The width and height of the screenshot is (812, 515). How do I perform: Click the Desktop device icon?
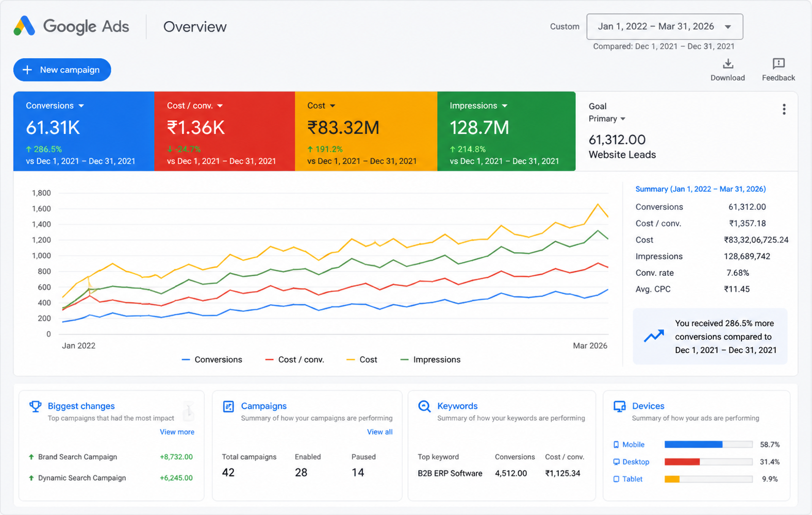tap(616, 462)
